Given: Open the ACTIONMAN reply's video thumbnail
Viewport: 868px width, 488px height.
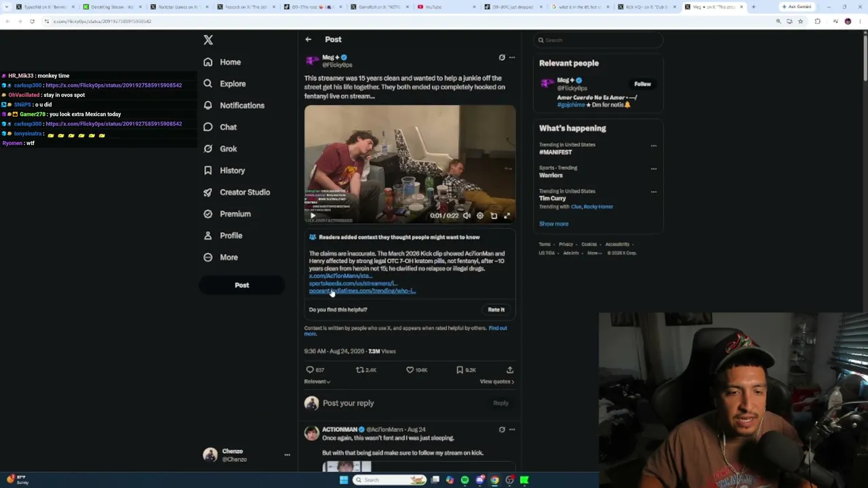Looking at the screenshot, I should 347,466.
